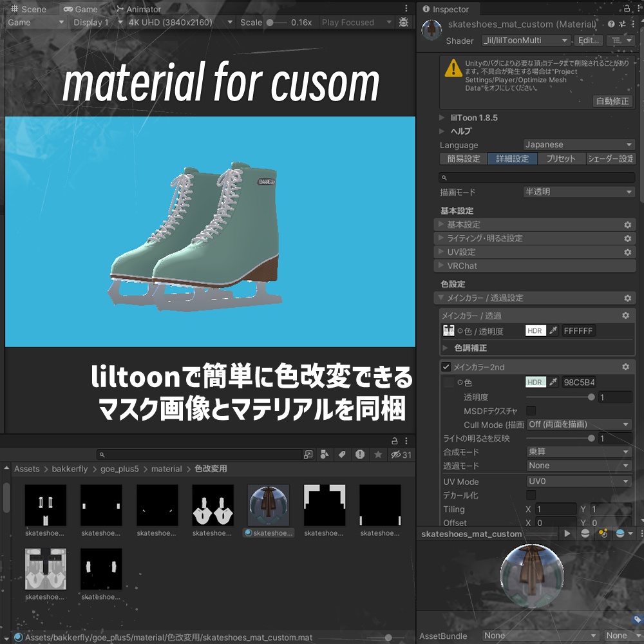The width and height of the screenshot is (644, 644).
Task: Click the sphere preview shape icon
Action: point(585,533)
